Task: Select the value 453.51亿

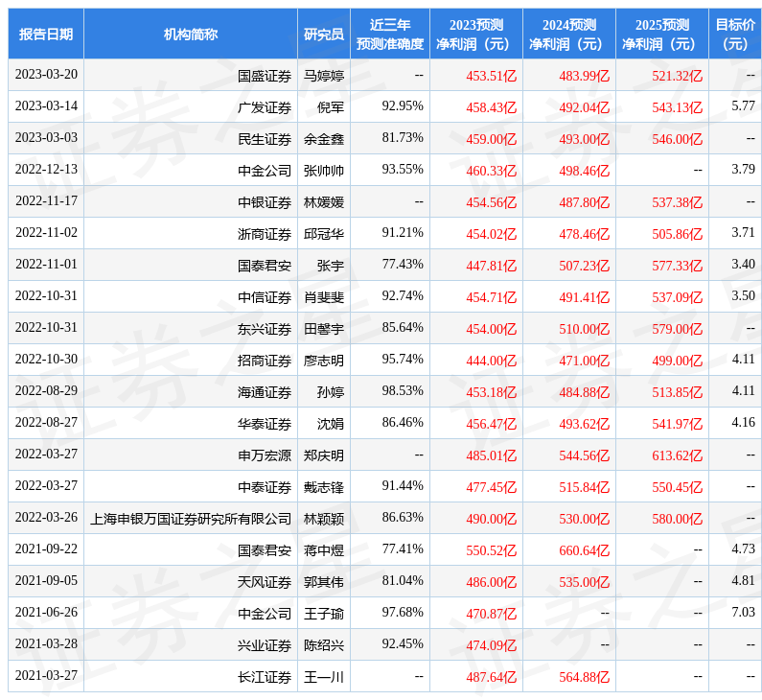Action: [x=492, y=76]
